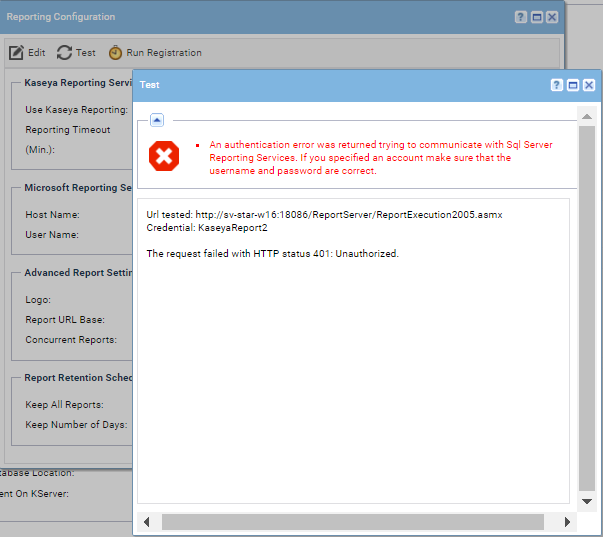Screen dimensions: 603x537
Task: Click the Database Location label behind the window
Action: 37,473
